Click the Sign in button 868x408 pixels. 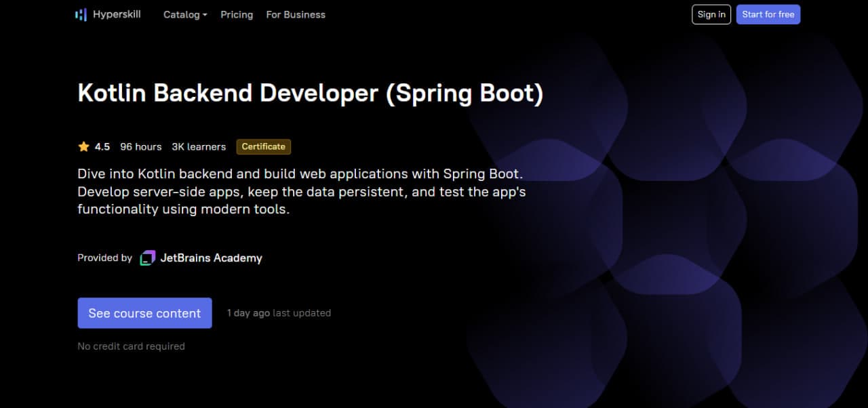(711, 14)
